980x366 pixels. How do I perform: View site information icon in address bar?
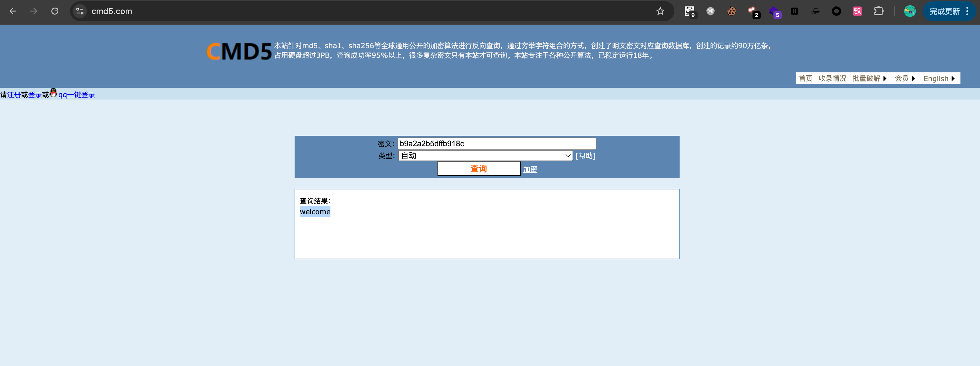[x=80, y=11]
